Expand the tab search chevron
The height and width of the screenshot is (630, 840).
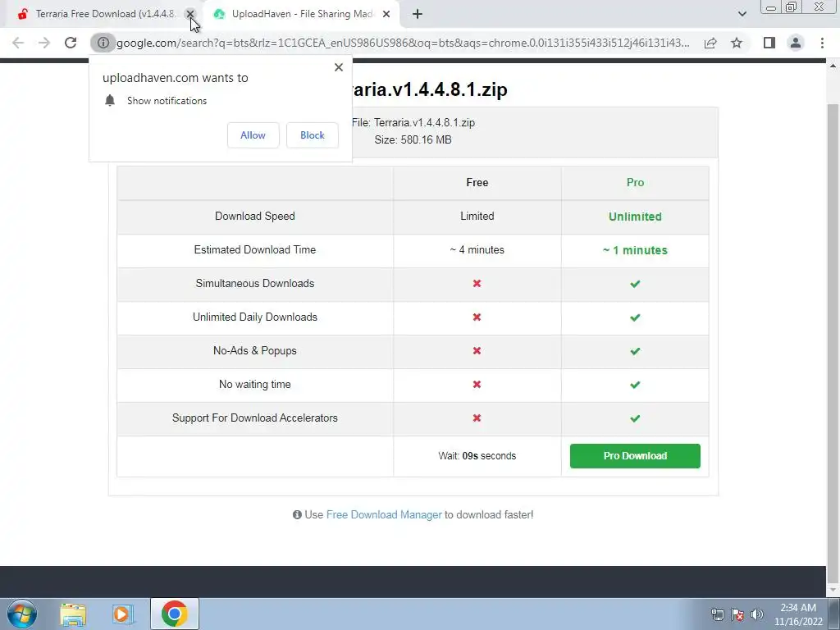click(x=742, y=14)
